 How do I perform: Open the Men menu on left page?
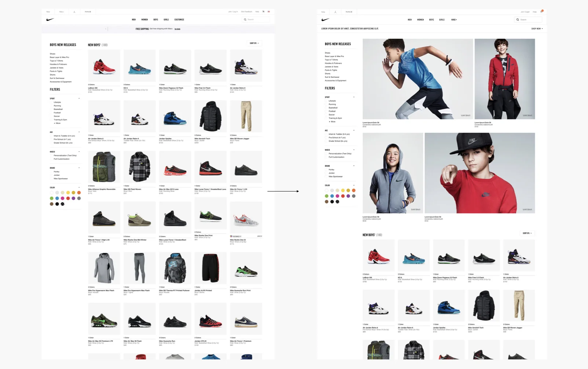tap(134, 19)
